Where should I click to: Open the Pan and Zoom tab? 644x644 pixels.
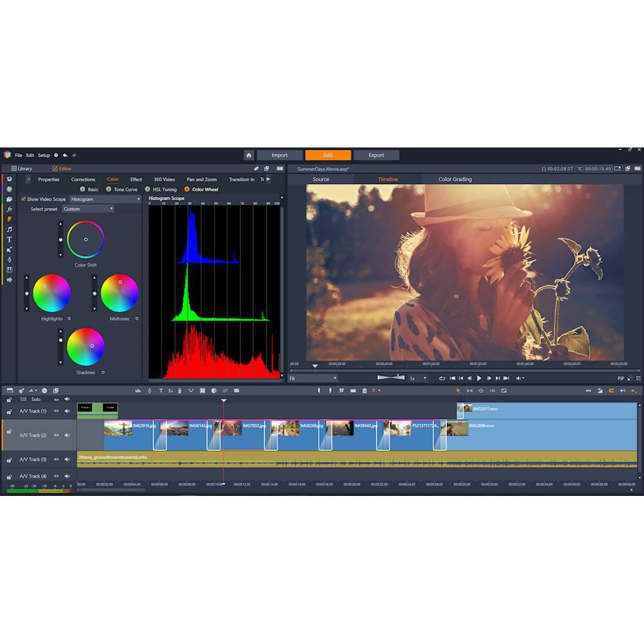pos(202,180)
